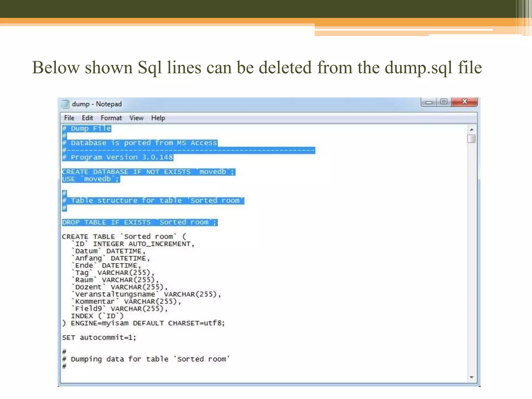
Task: Click '`Raum` VARCHAR(255),' line
Action: coord(115,280)
